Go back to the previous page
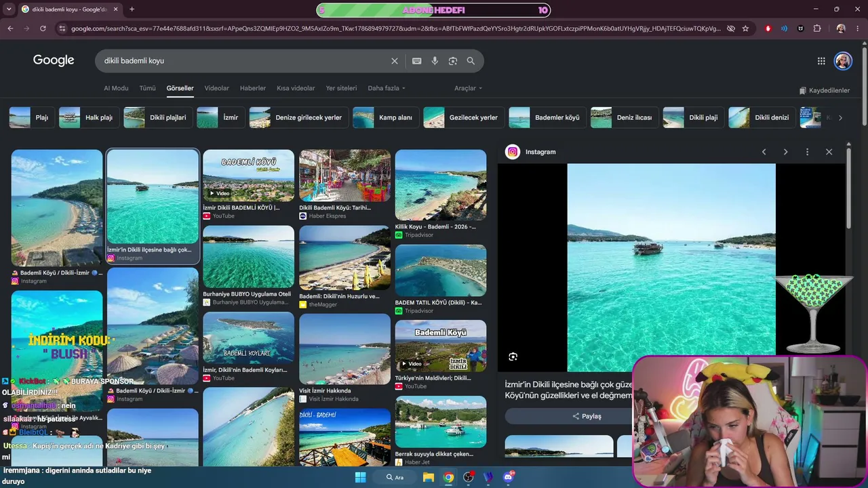The width and height of the screenshot is (868, 488). click(10, 28)
